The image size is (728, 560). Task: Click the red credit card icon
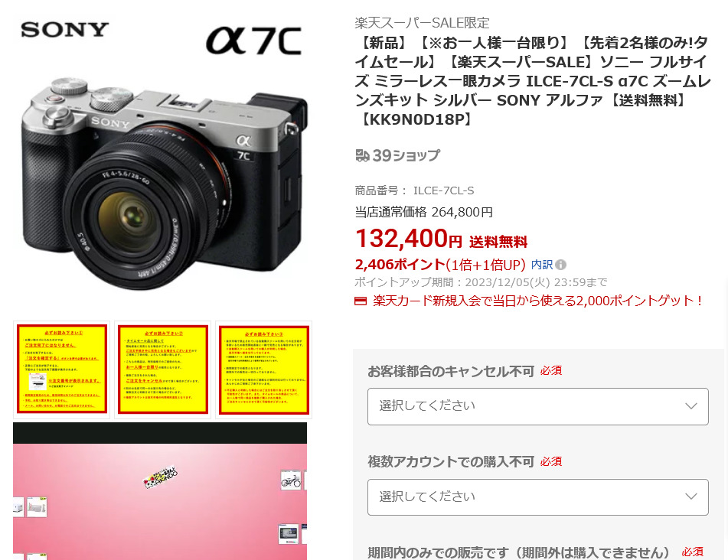click(x=361, y=301)
